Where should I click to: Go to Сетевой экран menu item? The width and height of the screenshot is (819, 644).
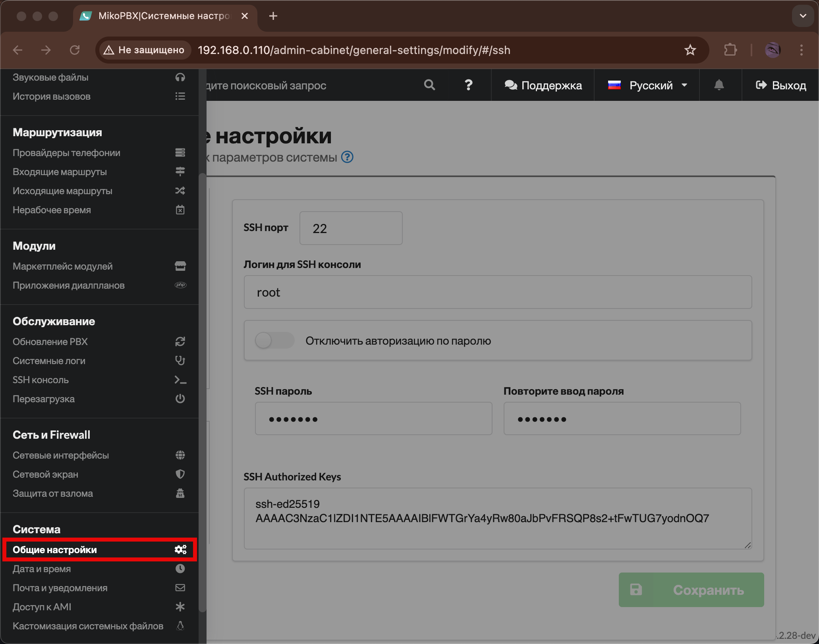pyautogui.click(x=45, y=474)
